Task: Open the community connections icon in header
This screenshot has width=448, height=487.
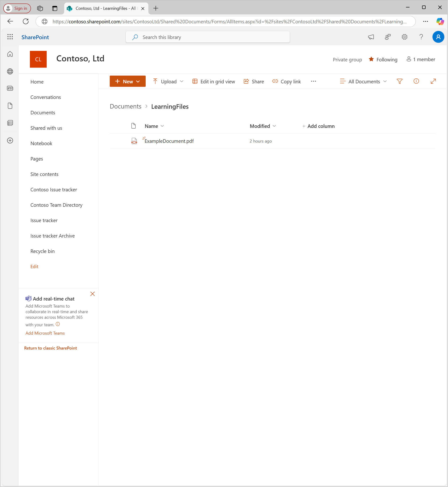Action: [x=388, y=37]
